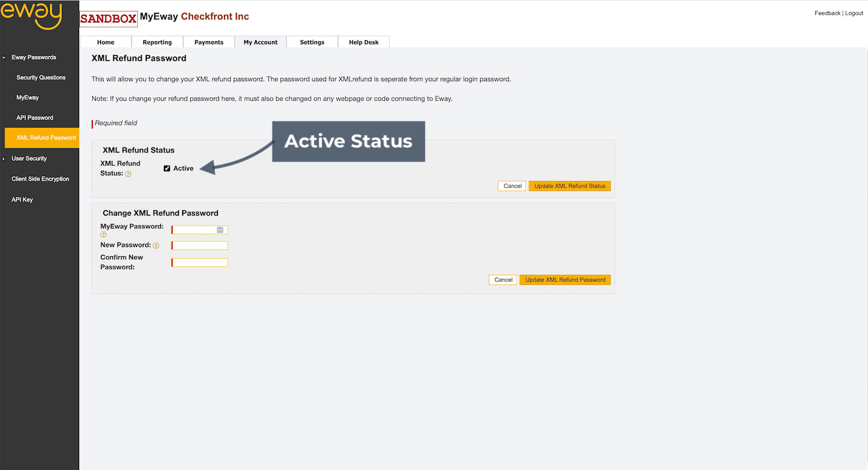Click the MyEway Password help icon
Screen dimensions: 868x470
[x=103, y=234]
